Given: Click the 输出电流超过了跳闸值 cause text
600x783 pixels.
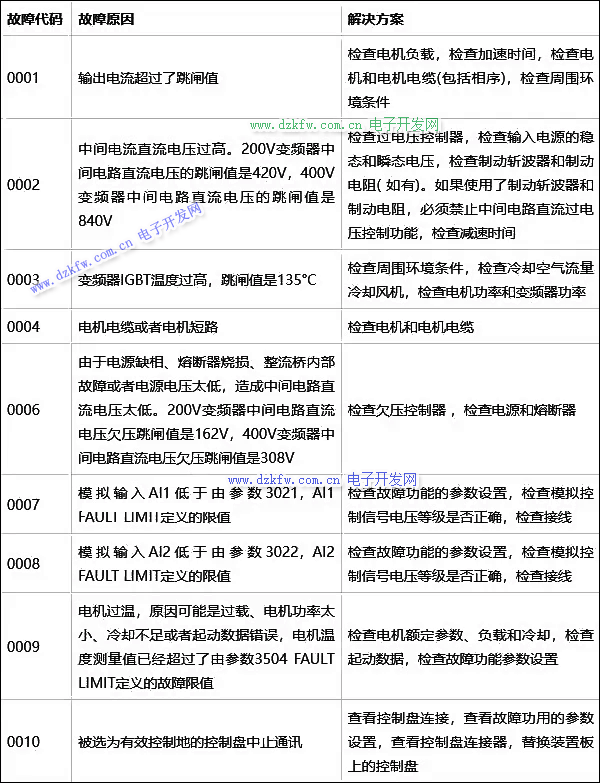Looking at the screenshot, I should tap(149, 78).
